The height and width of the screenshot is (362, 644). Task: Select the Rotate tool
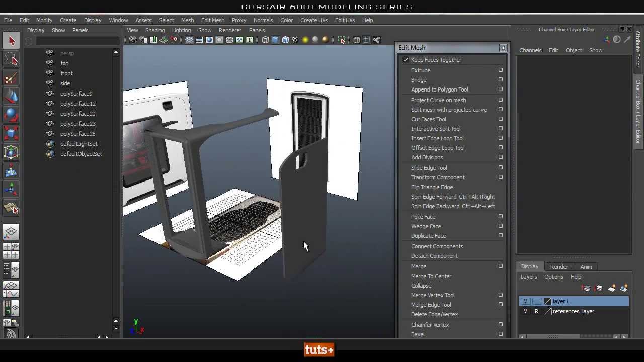click(x=11, y=115)
